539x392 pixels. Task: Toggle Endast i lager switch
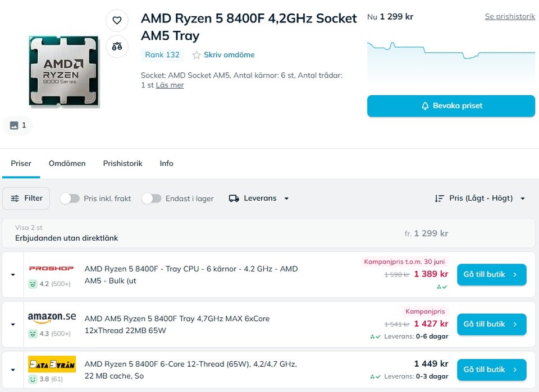(152, 198)
